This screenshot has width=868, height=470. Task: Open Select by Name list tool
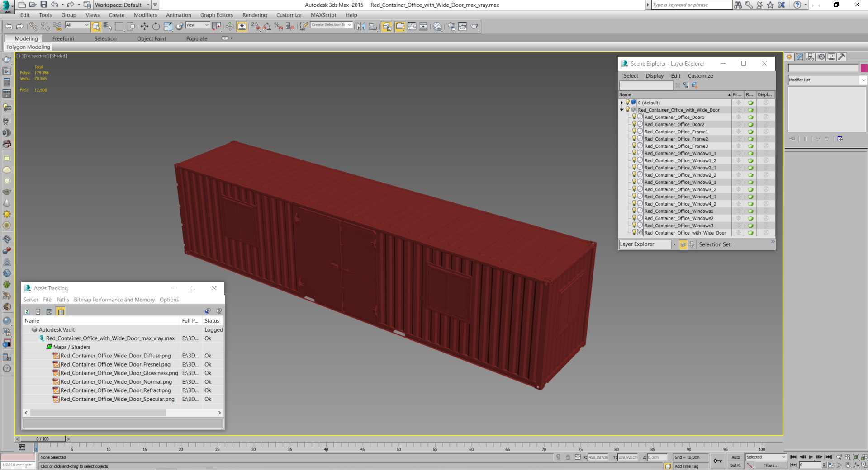[107, 26]
